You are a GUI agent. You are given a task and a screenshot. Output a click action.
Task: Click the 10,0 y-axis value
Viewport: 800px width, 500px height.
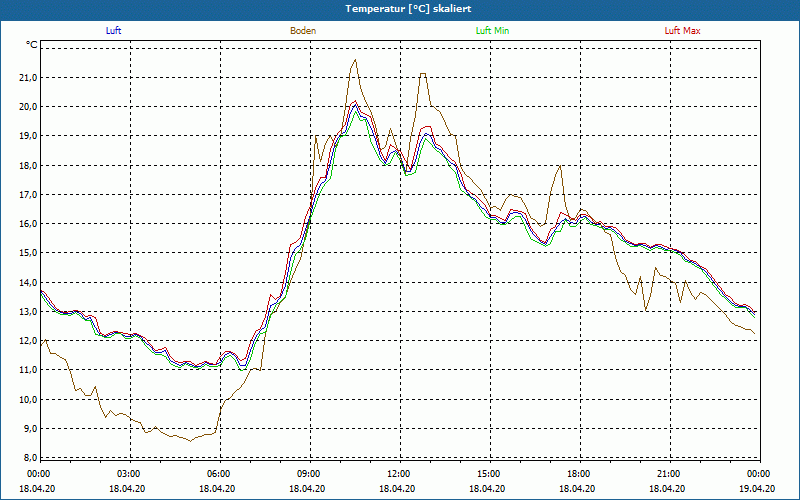29,399
